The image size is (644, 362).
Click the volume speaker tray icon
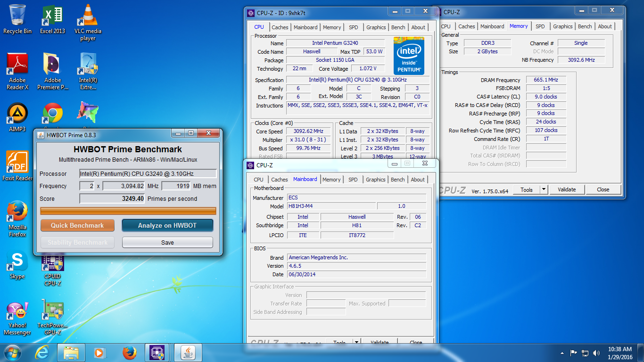596,353
